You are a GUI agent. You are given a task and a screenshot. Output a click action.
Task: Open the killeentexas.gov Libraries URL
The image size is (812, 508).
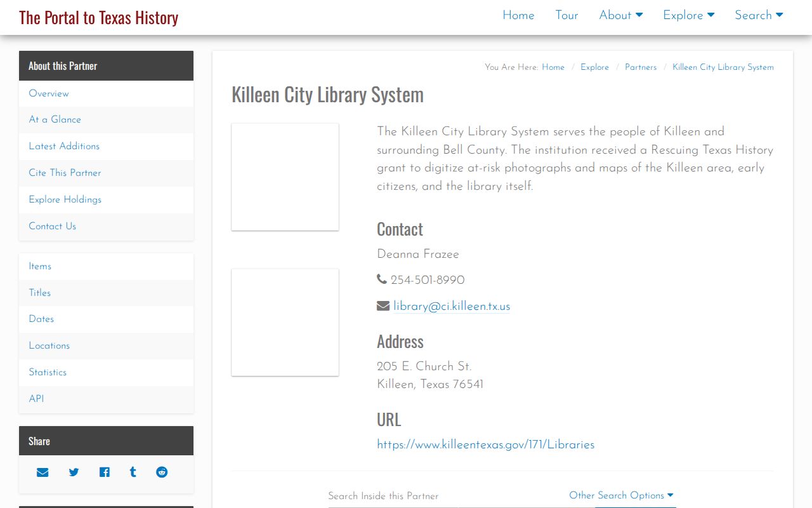click(485, 444)
